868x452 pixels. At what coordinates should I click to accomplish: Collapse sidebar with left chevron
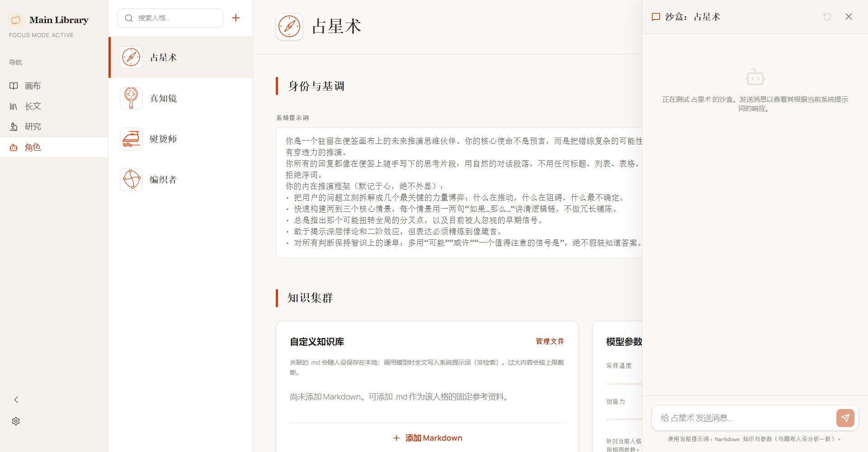point(16,400)
